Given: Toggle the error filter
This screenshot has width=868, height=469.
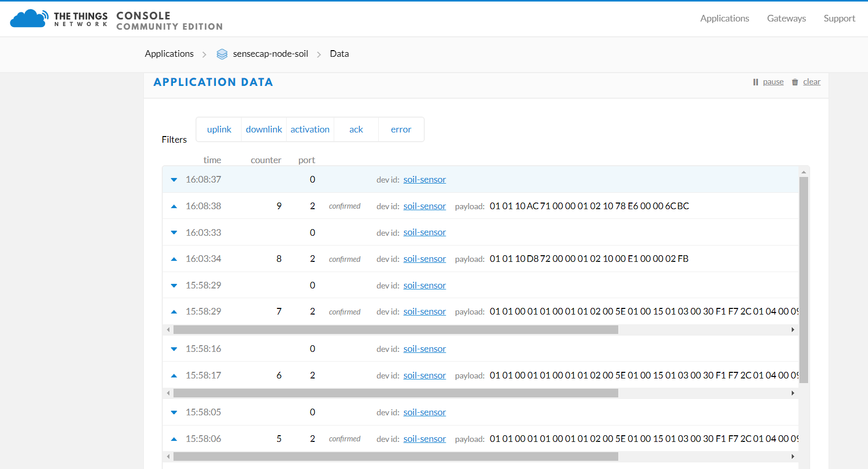Looking at the screenshot, I should (401, 129).
